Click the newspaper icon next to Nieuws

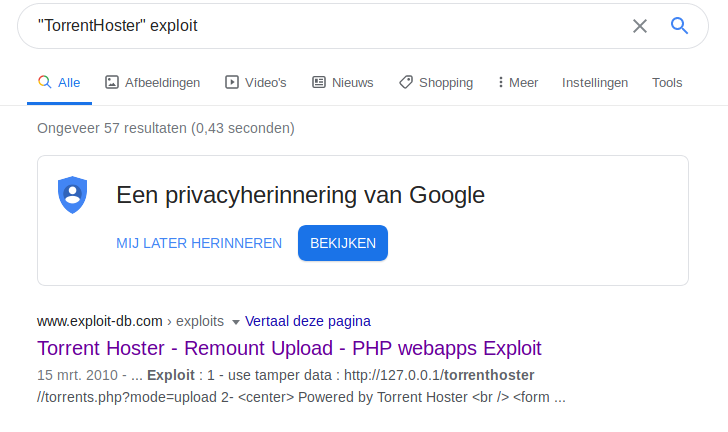click(x=319, y=82)
